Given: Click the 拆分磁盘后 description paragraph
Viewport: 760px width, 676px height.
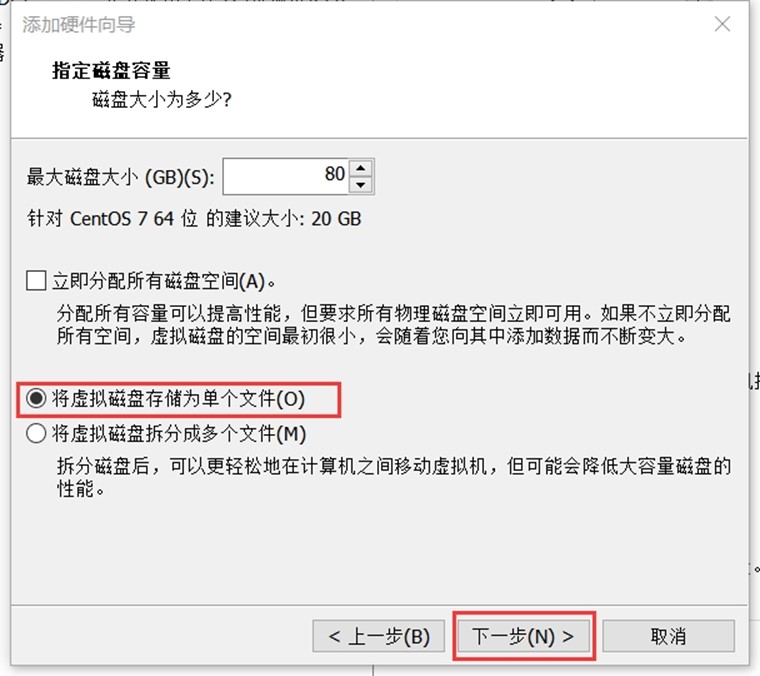Looking at the screenshot, I should click(x=394, y=477).
